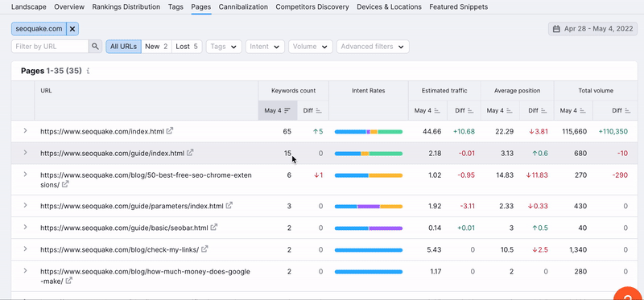Click the calendar icon in date range
The width and height of the screenshot is (644, 300).
pyautogui.click(x=556, y=29)
